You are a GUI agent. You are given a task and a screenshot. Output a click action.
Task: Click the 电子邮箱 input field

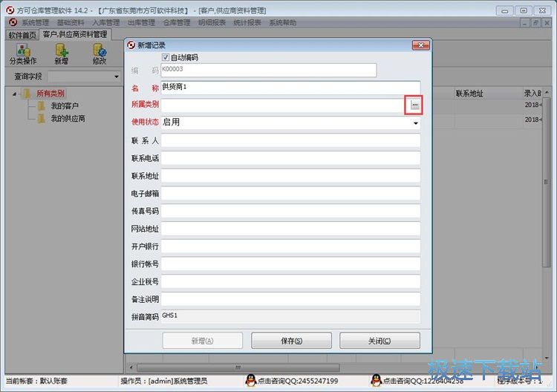tap(290, 194)
